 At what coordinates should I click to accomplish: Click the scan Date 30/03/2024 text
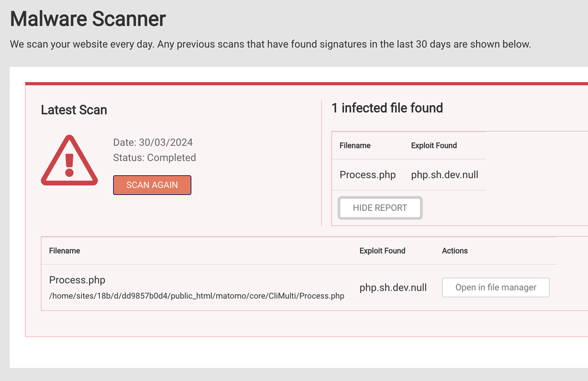(153, 143)
